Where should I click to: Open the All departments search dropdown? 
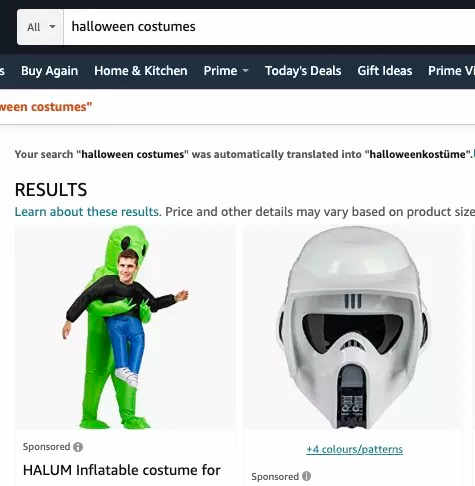pyautogui.click(x=40, y=27)
